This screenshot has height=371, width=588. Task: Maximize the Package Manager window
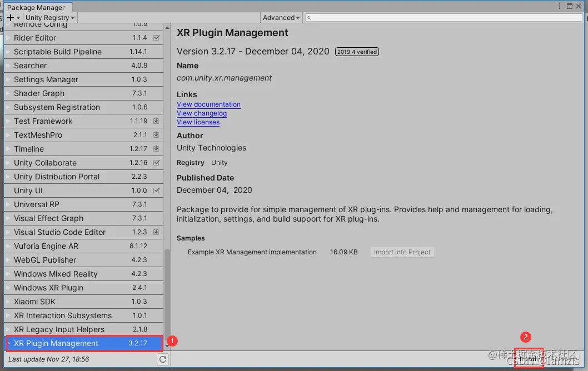[x=570, y=6]
